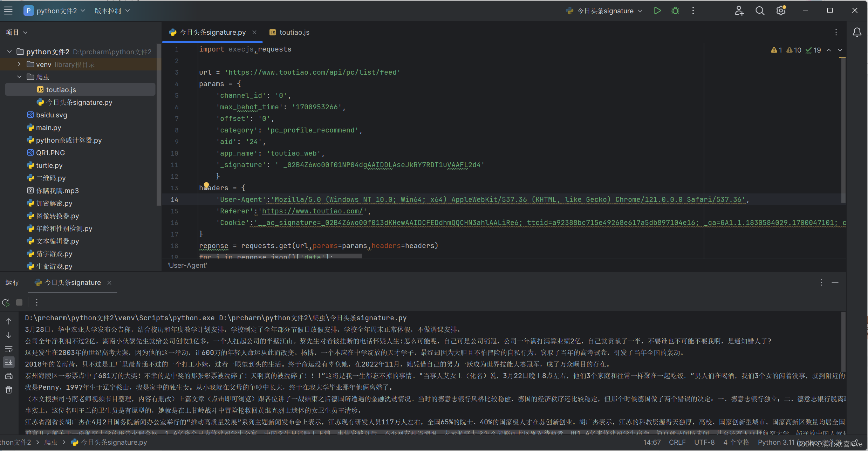The height and width of the screenshot is (451, 868).
Task: Click the 爬虫 breadcrumb in status bar
Action: click(x=51, y=443)
